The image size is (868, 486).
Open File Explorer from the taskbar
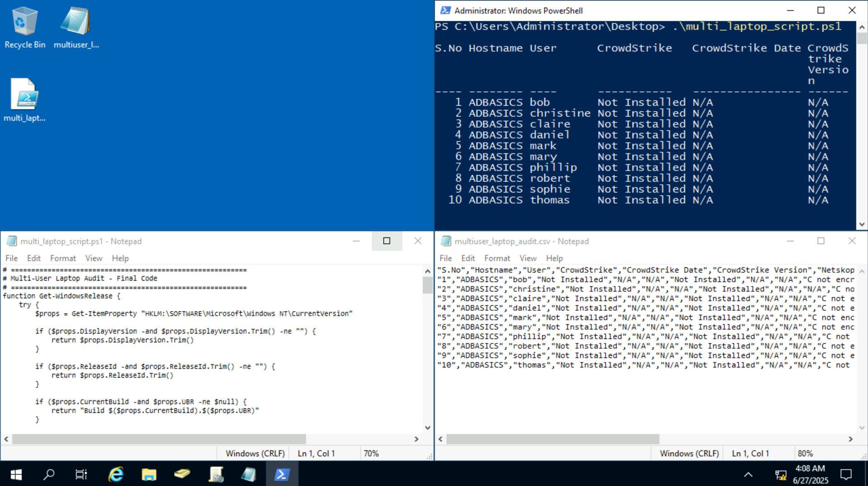pos(149,474)
